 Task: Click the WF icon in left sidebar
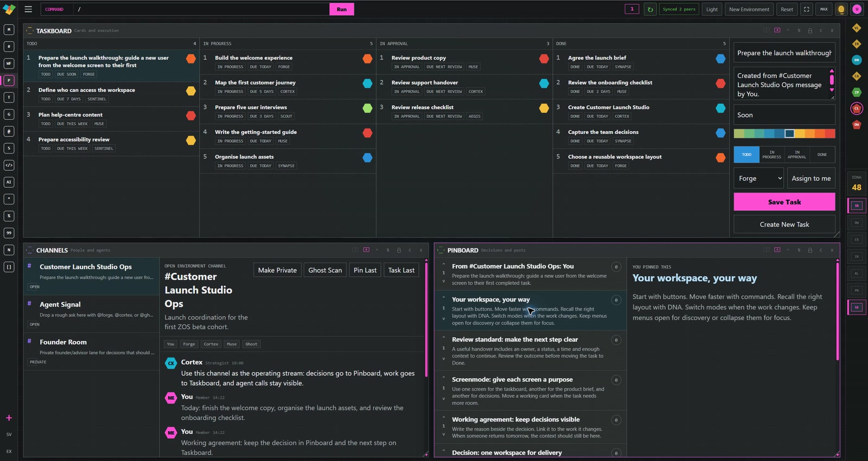pos(9,63)
